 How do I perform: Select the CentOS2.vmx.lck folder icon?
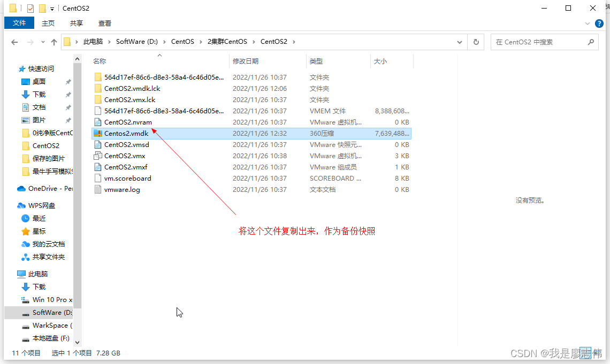pyautogui.click(x=98, y=100)
